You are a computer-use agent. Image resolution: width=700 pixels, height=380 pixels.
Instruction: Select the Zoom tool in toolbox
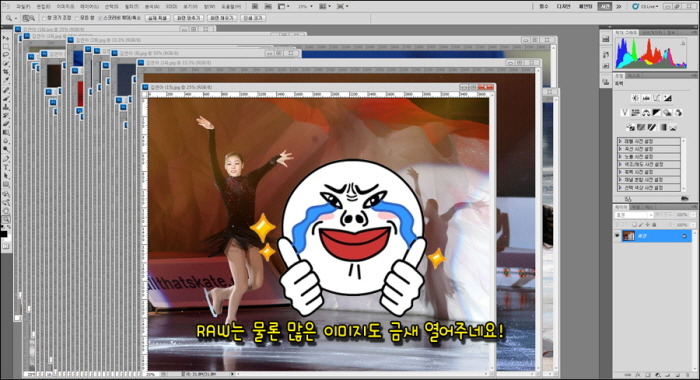click(6, 219)
